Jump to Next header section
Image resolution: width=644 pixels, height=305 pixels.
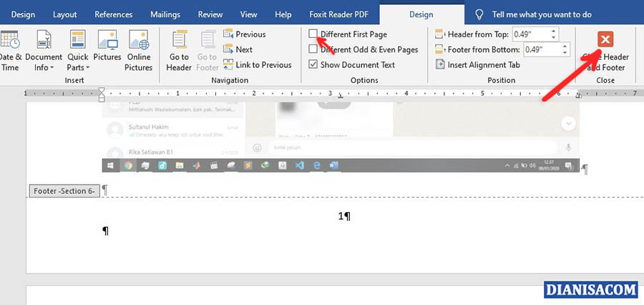[238, 49]
